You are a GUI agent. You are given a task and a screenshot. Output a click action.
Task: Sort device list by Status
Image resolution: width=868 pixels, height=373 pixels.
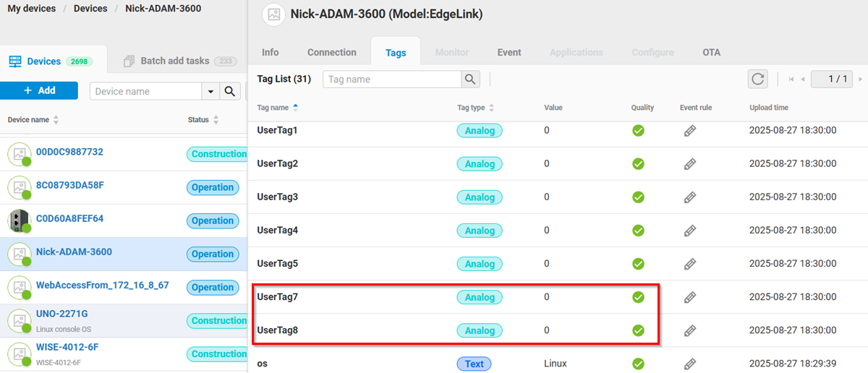tap(216, 120)
